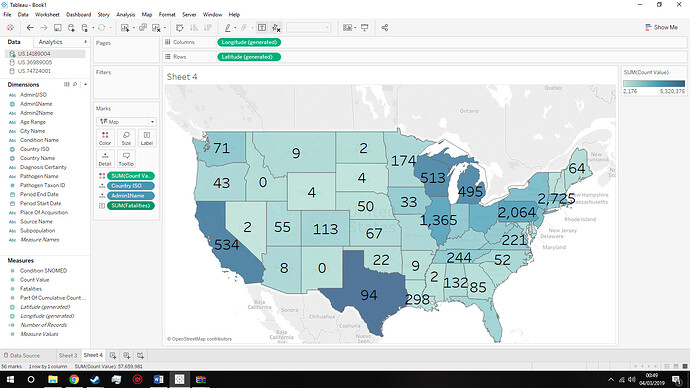
Task: Open the Data Source tab button
Action: point(22,355)
